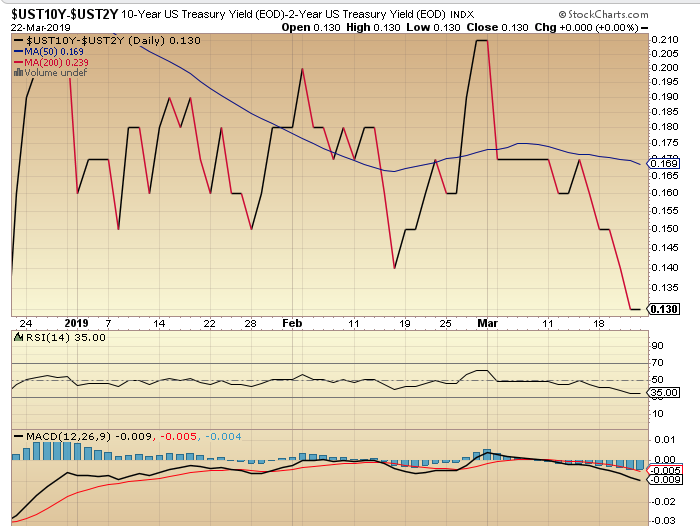The height and width of the screenshot is (526, 700).
Task: Click the 0.150 y-axis label
Action: (x=665, y=229)
